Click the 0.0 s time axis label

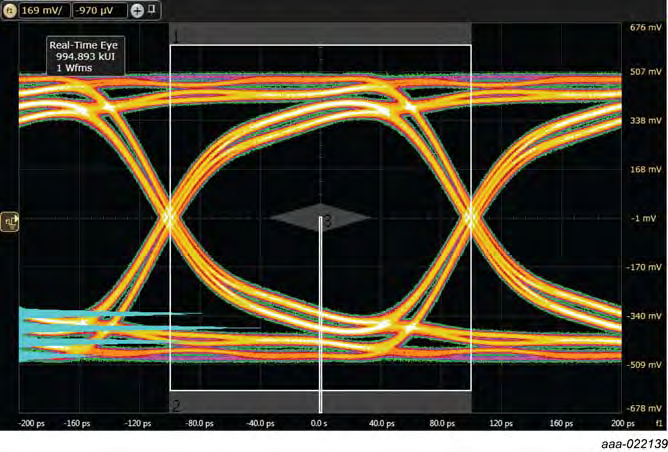[319, 423]
